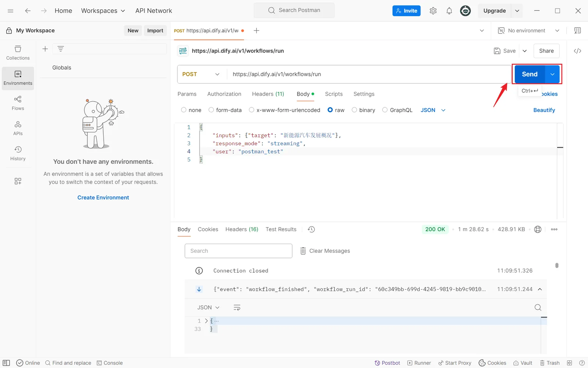Open the Trash
Screen dimensions: 588x368
(549, 363)
